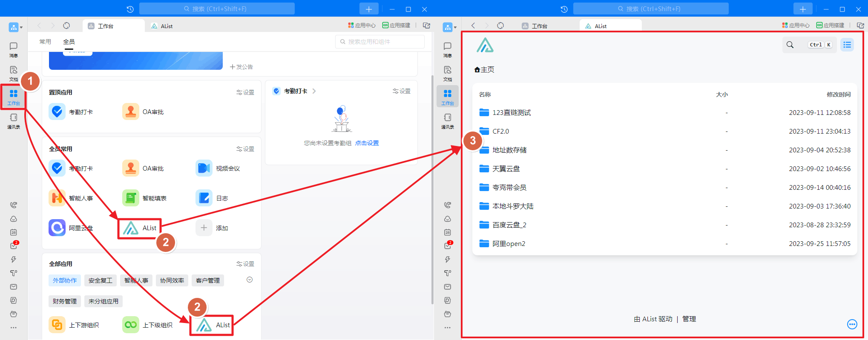This screenshot has height=340, width=868.
Task: Expand the 考勤打卡 widget arrow
Action: [x=314, y=91]
